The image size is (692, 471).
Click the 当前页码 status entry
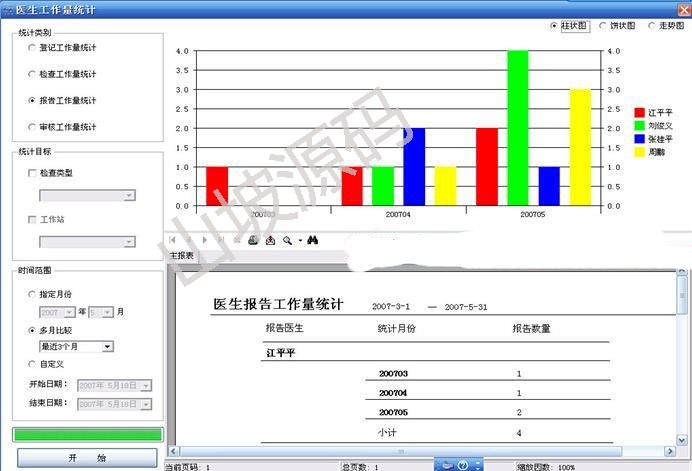188,467
